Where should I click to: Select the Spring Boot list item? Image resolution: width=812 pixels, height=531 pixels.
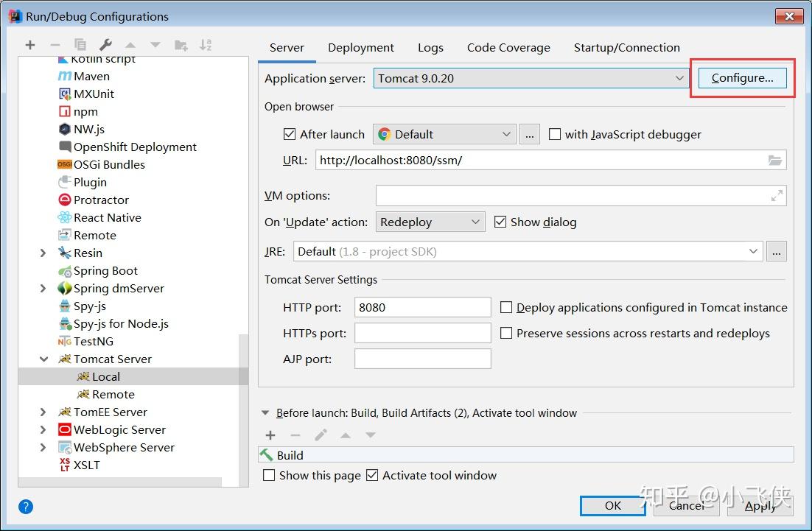(105, 271)
